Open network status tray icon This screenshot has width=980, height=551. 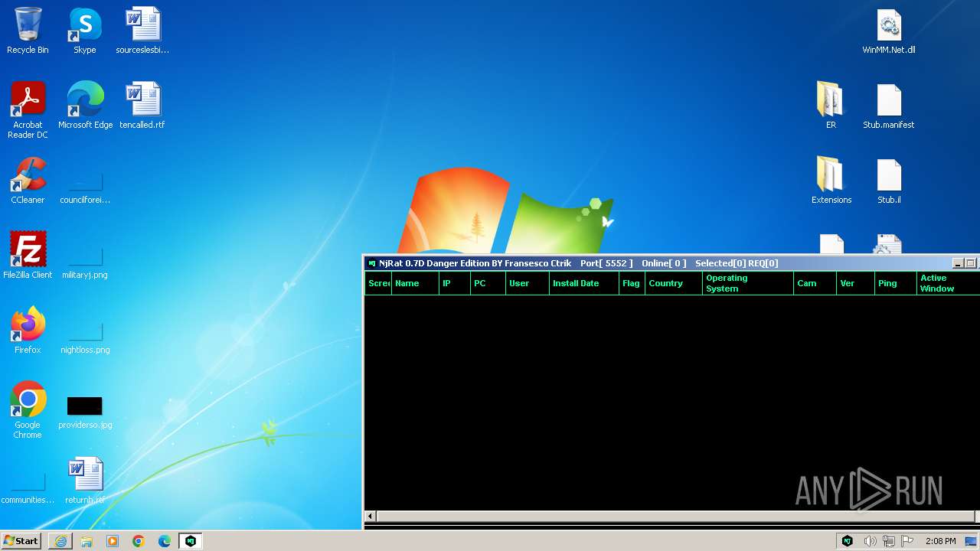pos(889,541)
